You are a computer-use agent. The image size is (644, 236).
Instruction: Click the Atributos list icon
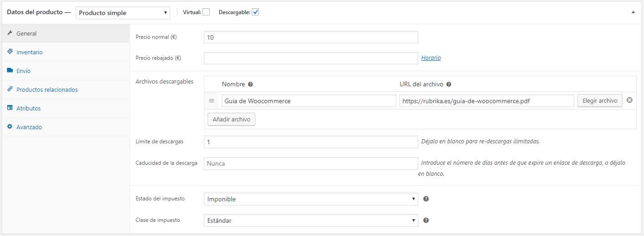(10, 108)
